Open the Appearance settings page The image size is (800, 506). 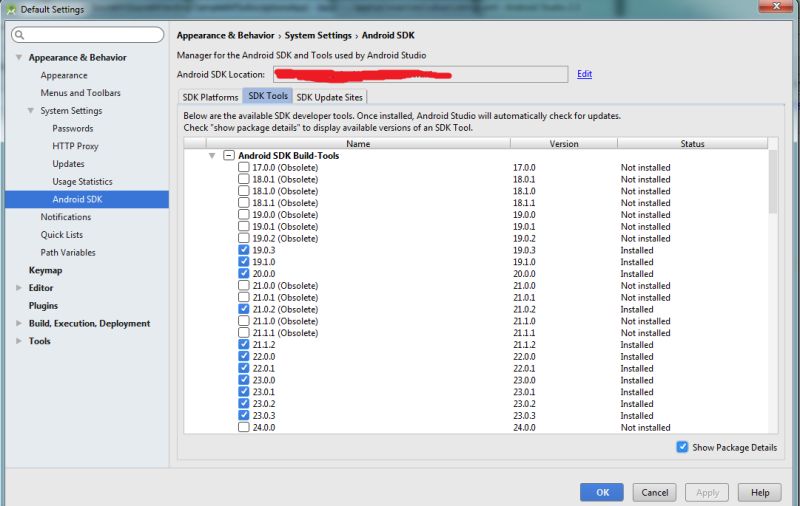click(64, 75)
